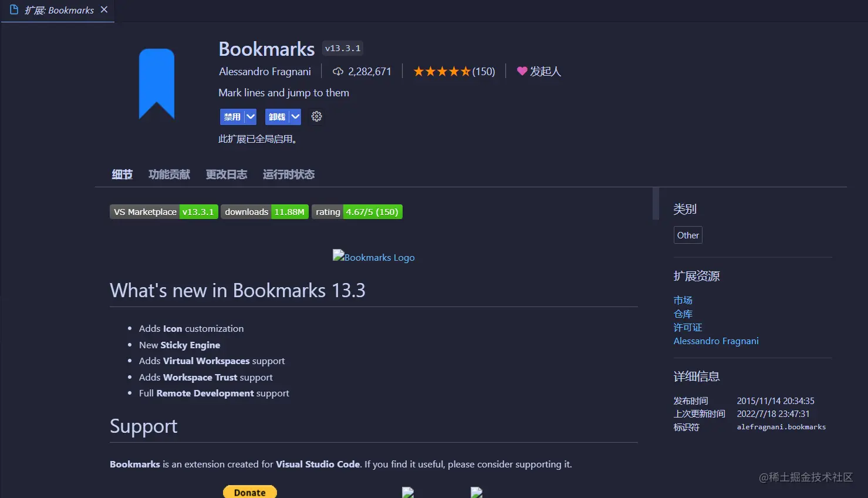
Task: Expand the 卸载 dropdown arrow
Action: (295, 117)
